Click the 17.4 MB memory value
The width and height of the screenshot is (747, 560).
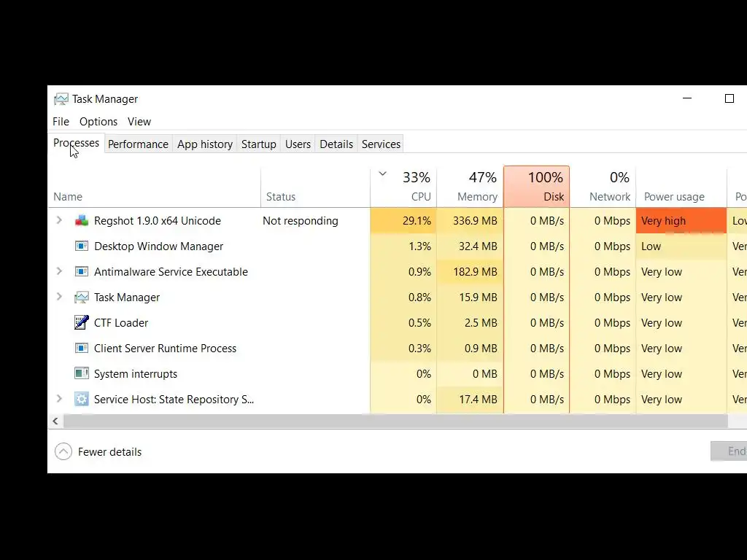point(478,400)
